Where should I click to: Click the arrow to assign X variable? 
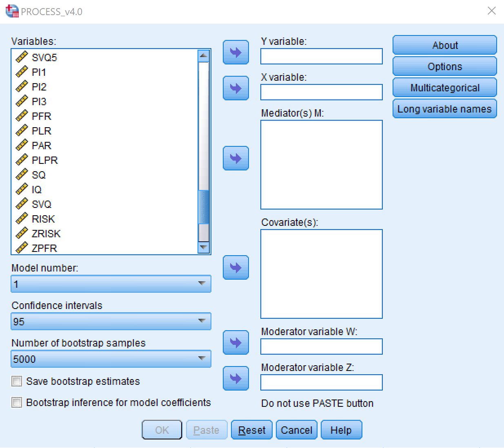[235, 88]
